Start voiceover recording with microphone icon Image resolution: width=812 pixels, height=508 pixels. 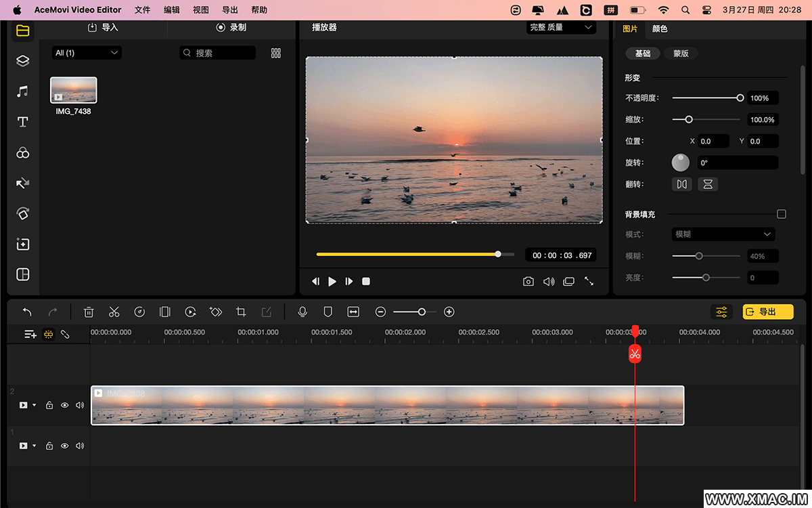point(302,312)
